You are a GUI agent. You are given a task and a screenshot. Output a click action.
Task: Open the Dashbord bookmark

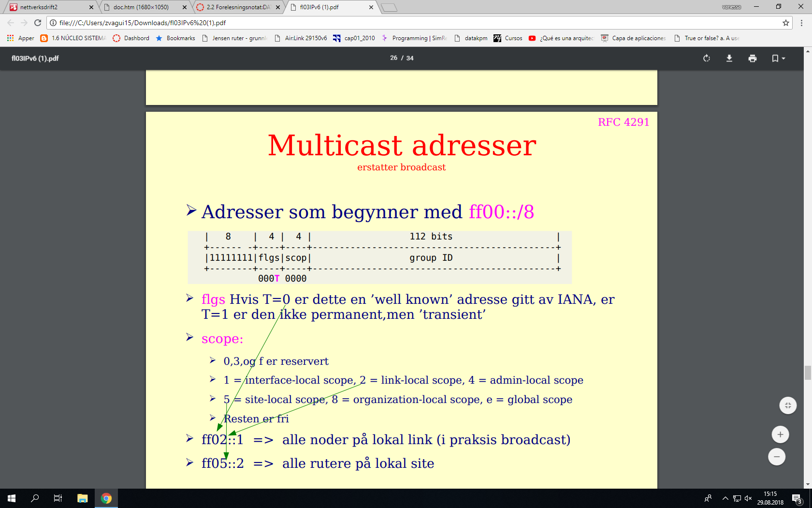click(x=131, y=38)
